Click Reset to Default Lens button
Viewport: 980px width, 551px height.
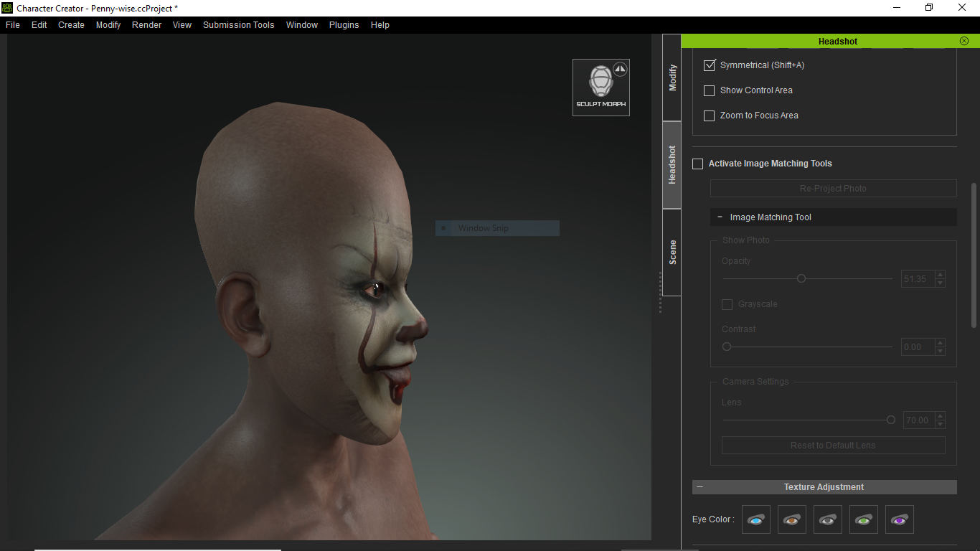pyautogui.click(x=834, y=446)
